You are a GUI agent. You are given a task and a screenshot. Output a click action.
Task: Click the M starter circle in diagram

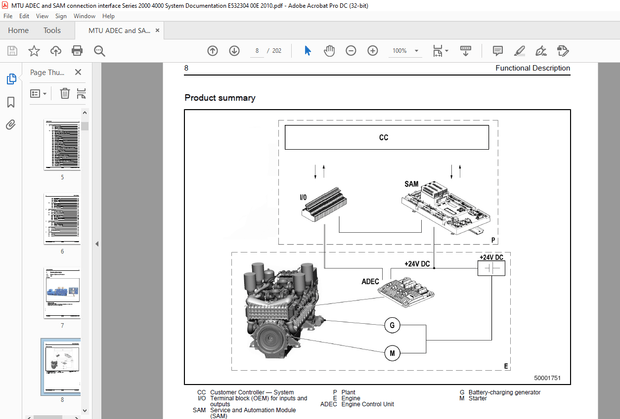point(392,353)
